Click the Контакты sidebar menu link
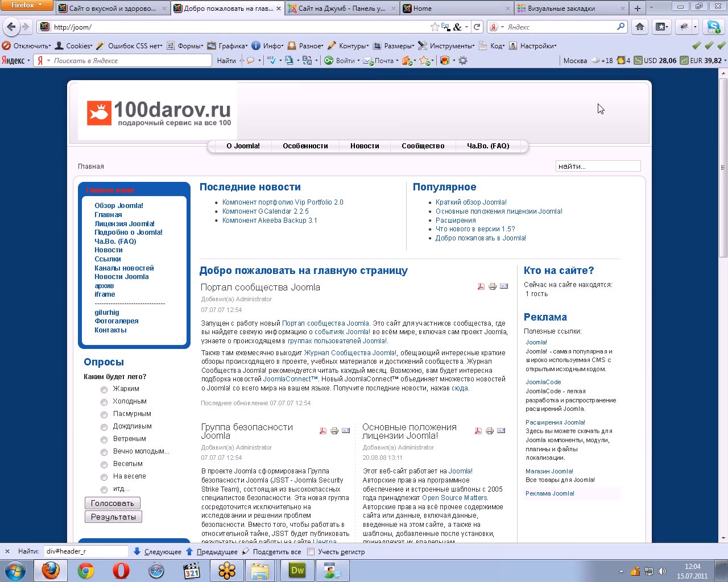728x582 pixels. 110,330
